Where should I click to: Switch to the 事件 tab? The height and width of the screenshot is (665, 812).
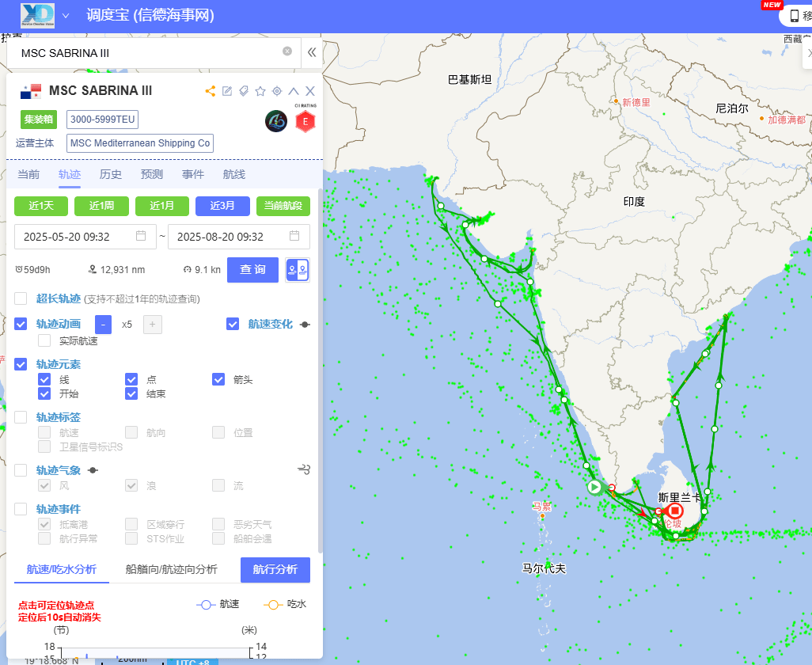(x=193, y=174)
